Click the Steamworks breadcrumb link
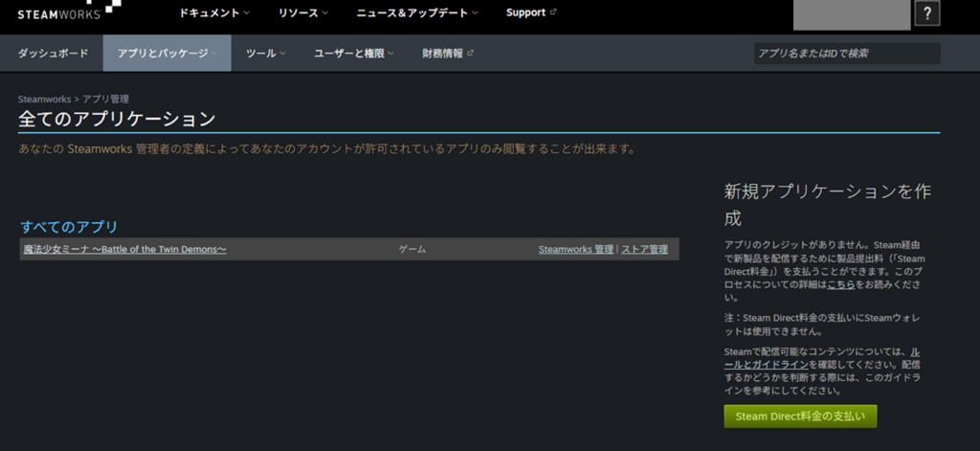This screenshot has height=451, width=980. pyautogui.click(x=46, y=100)
